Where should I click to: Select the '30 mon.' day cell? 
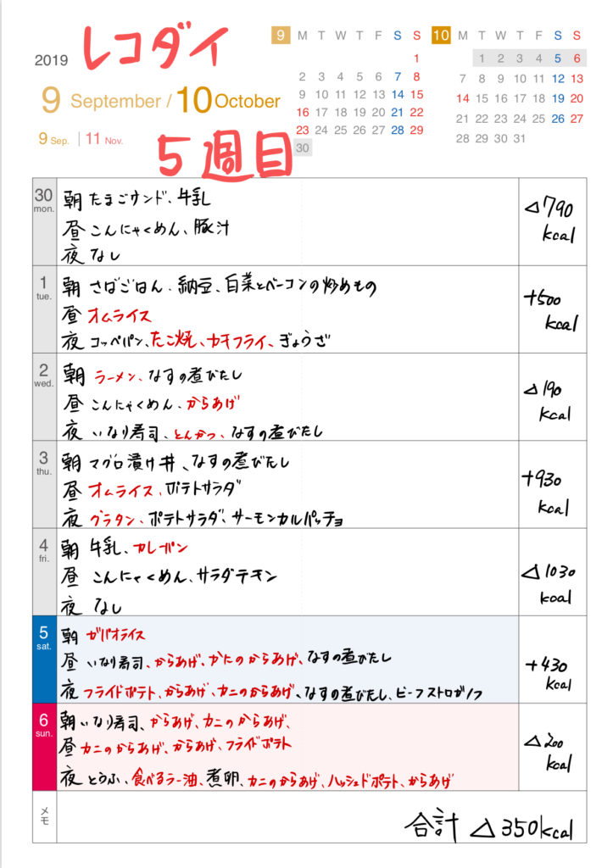[x=44, y=221]
